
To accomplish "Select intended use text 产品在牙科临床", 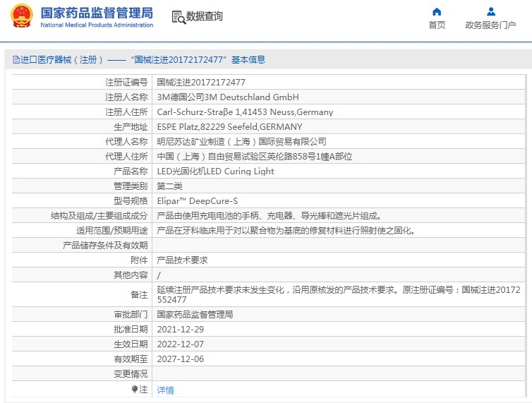I will click(x=286, y=231).
